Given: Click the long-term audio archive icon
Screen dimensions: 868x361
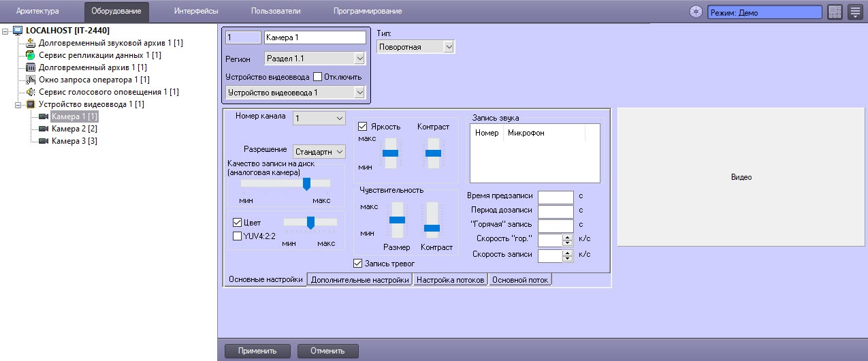Looking at the screenshot, I should click(30, 43).
